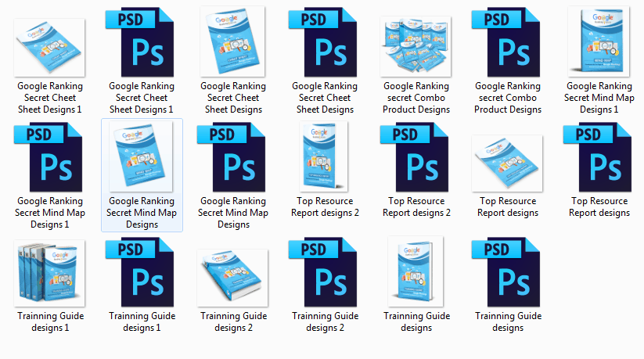Image resolution: width=644 pixels, height=359 pixels.
Task: Click the Mind Map Designs 1 PSD icon
Action: pyautogui.click(x=50, y=159)
